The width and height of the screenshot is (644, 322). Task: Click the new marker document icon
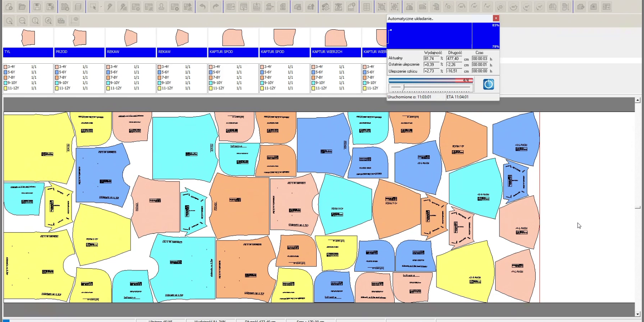pos(9,7)
